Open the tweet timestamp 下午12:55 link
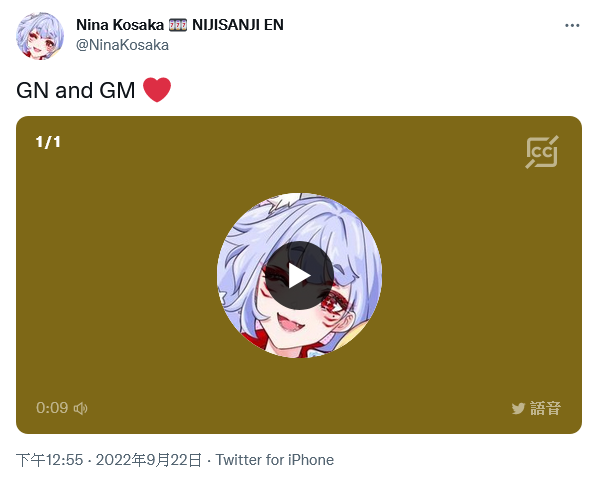The width and height of the screenshot is (598, 484). pos(50,460)
